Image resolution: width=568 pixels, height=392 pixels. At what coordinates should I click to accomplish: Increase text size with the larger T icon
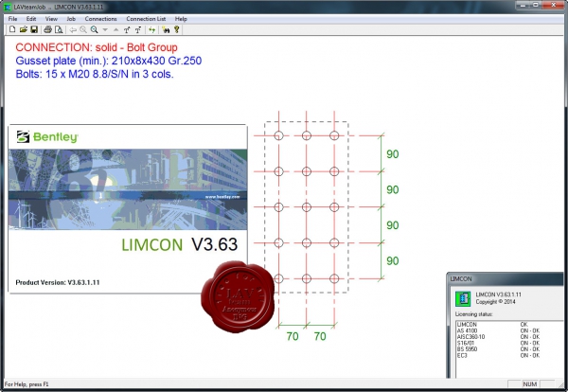[127, 29]
